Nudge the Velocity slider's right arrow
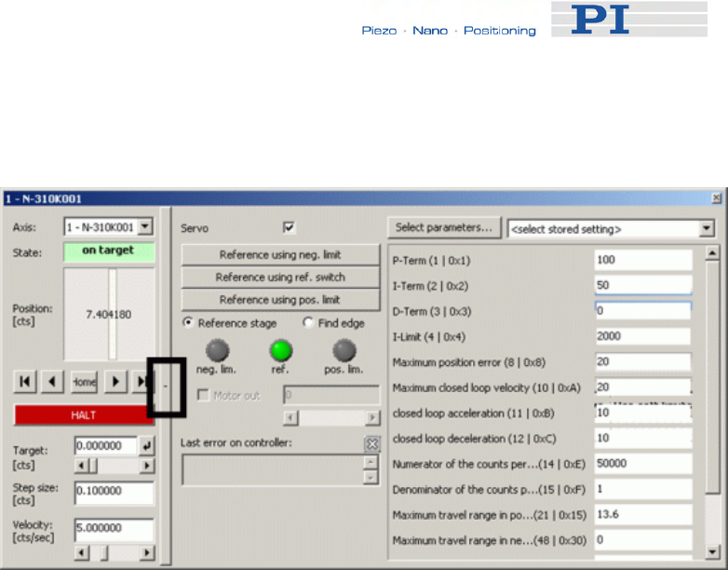728x570 pixels. [147, 552]
